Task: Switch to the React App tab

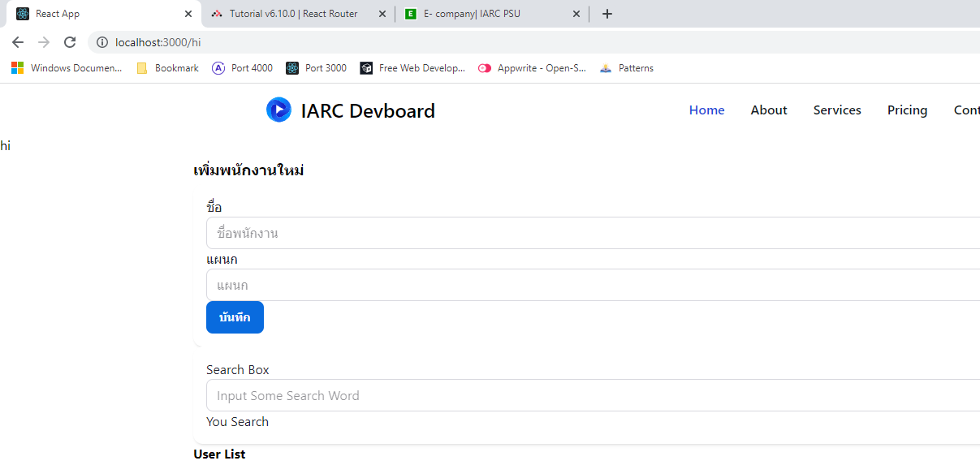Action: click(103, 14)
